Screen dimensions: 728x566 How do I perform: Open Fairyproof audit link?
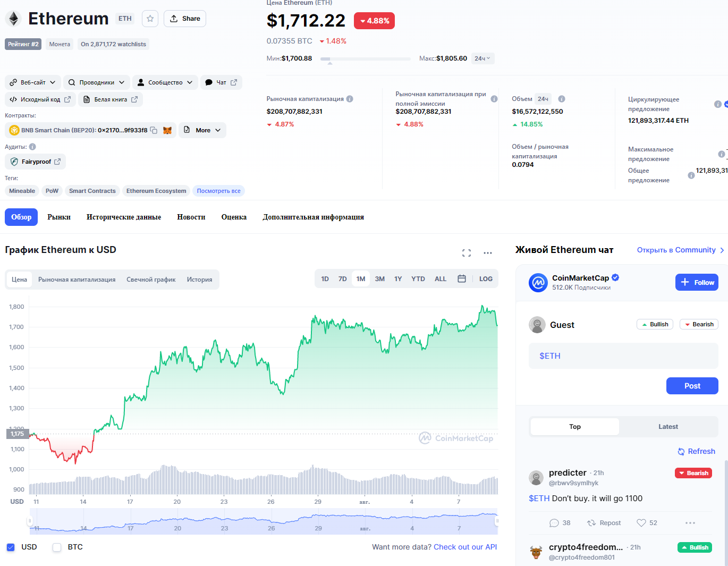pyautogui.click(x=35, y=162)
